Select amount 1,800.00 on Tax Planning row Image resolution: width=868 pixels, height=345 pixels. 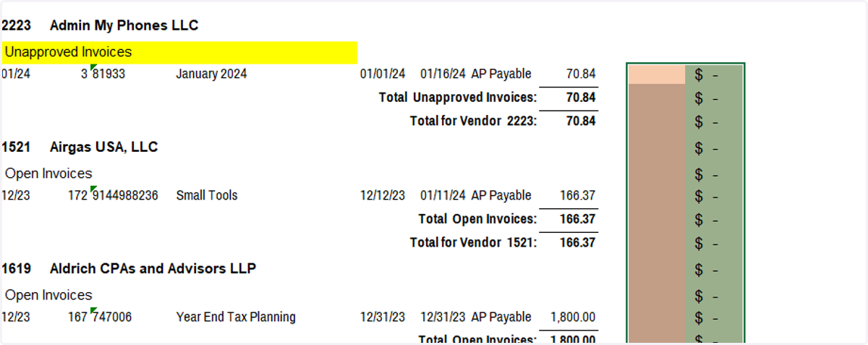click(x=573, y=317)
